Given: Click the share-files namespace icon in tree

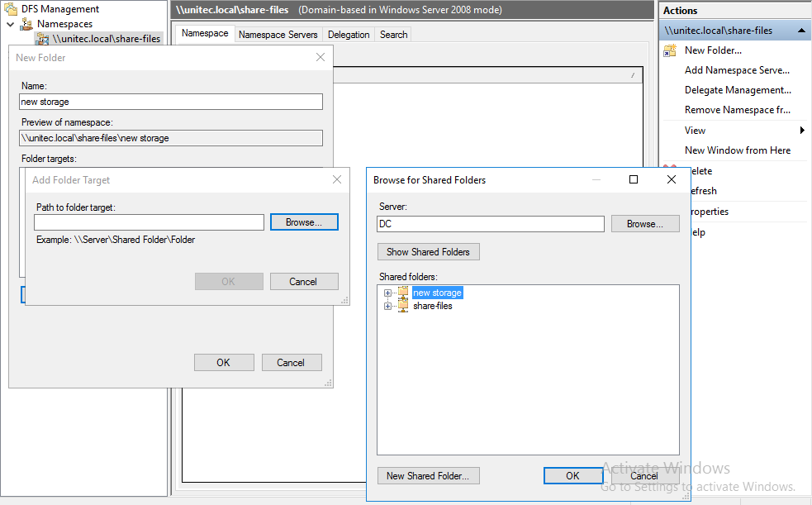Looking at the screenshot, I should 42,39.
